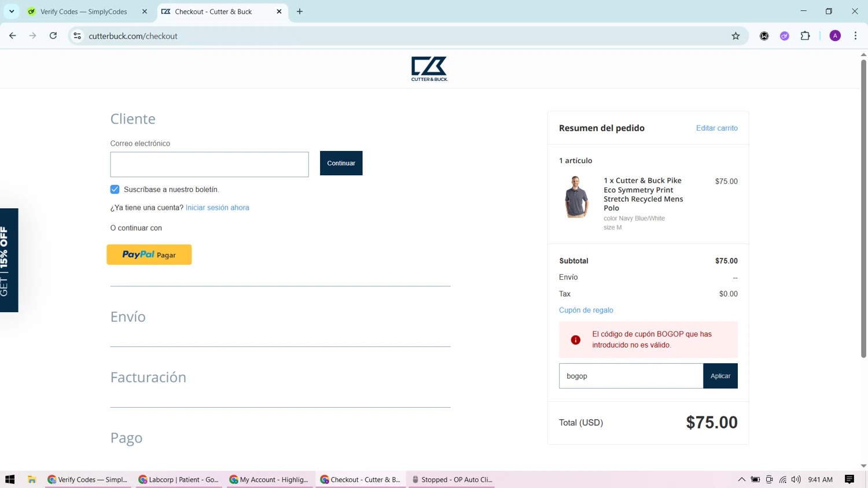Image resolution: width=868 pixels, height=488 pixels.
Task: Switch to the Verify Codes — SimplyCodes tab
Action: (x=84, y=12)
